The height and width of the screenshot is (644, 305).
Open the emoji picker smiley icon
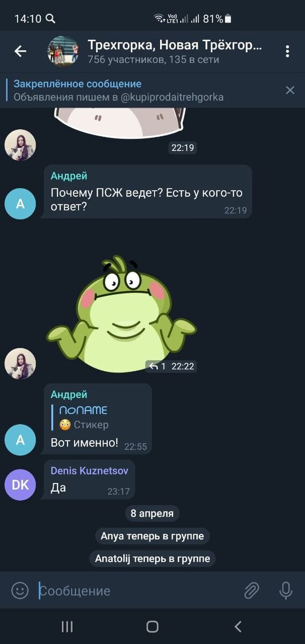pos(20,591)
